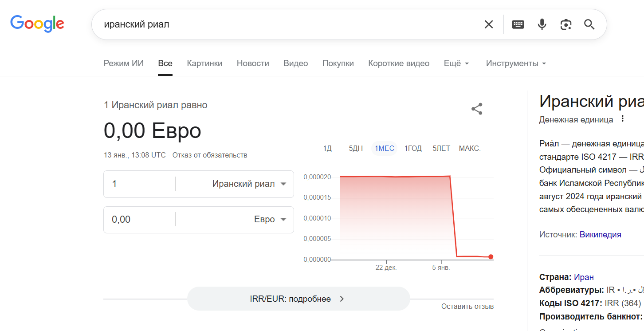This screenshot has width=644, height=331.
Task: Open the three-dot menu beside Денежная единица
Action: click(622, 119)
